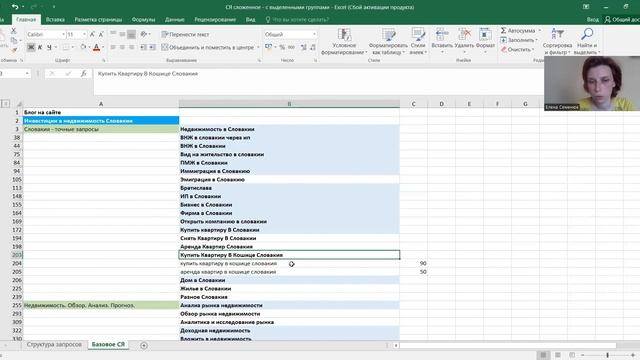Open Стили ячеек gallery
This screenshot has height=360, width=640.
[418, 41]
